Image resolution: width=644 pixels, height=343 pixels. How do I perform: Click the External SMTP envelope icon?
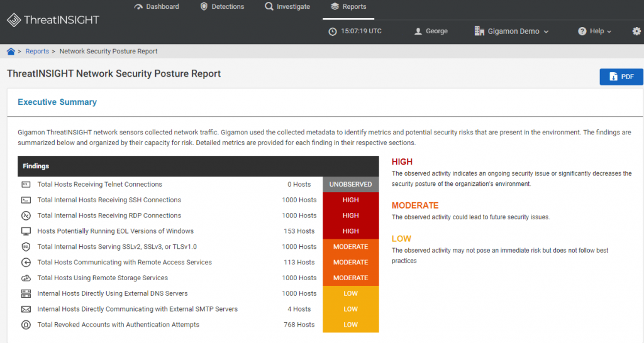(x=26, y=309)
